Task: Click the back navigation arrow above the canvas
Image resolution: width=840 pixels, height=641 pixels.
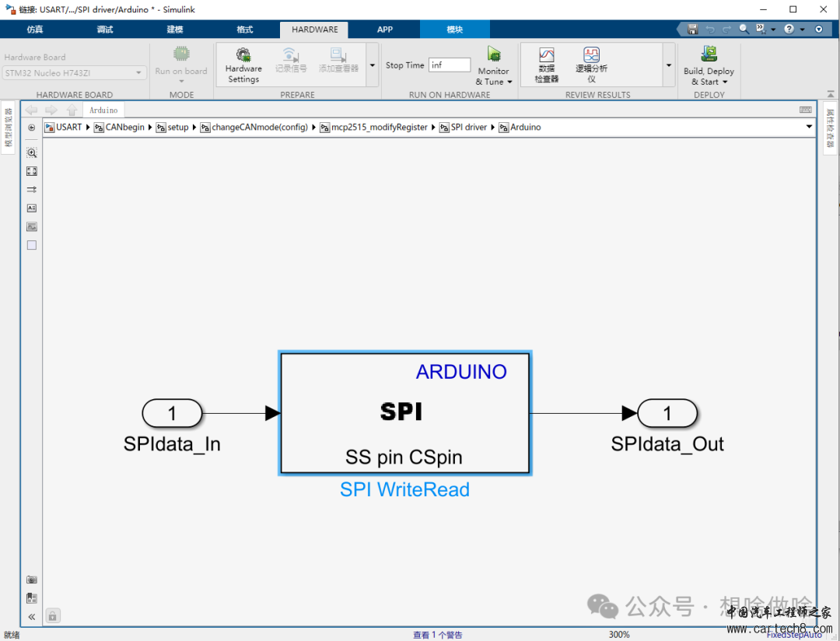Action: [x=32, y=110]
